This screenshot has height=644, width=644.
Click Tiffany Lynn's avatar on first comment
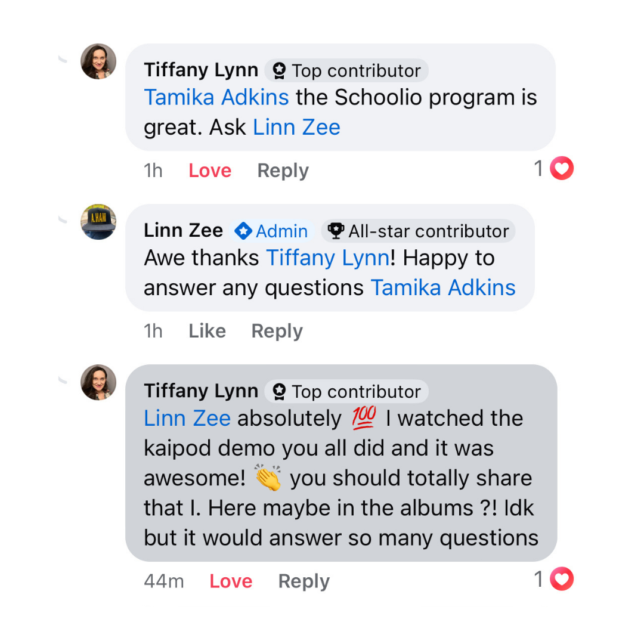(98, 61)
